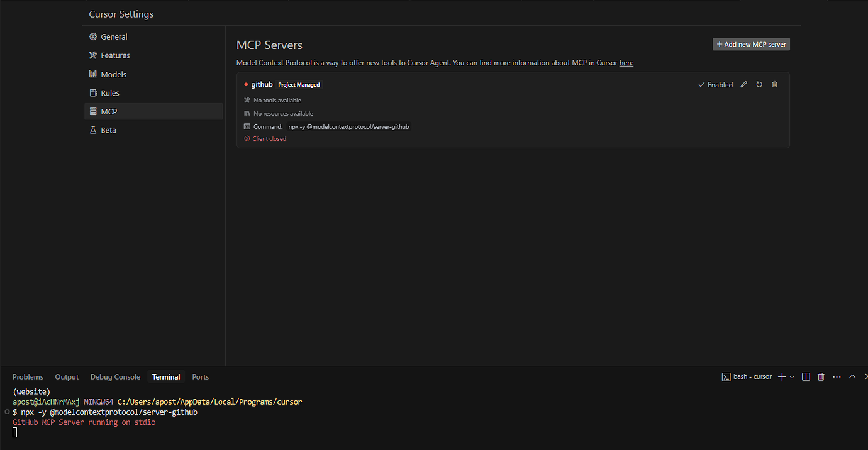Create a new terminal with plus icon
This screenshot has height=450, width=868.
pyautogui.click(x=782, y=377)
